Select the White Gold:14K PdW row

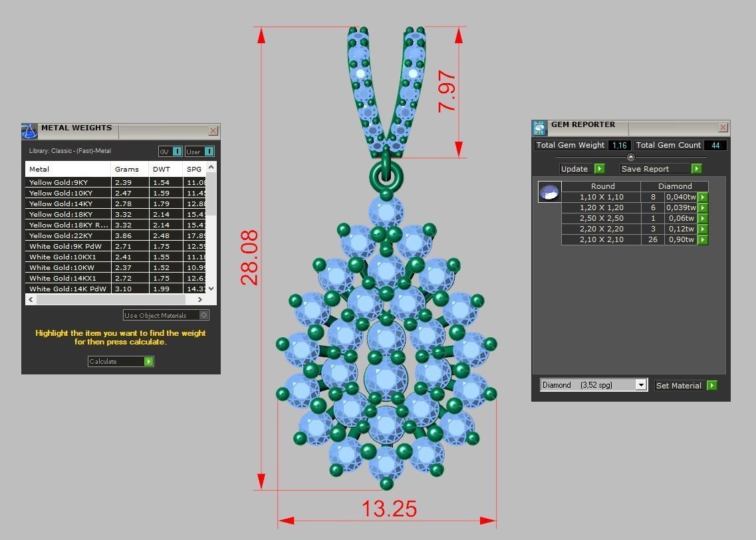coord(116,289)
